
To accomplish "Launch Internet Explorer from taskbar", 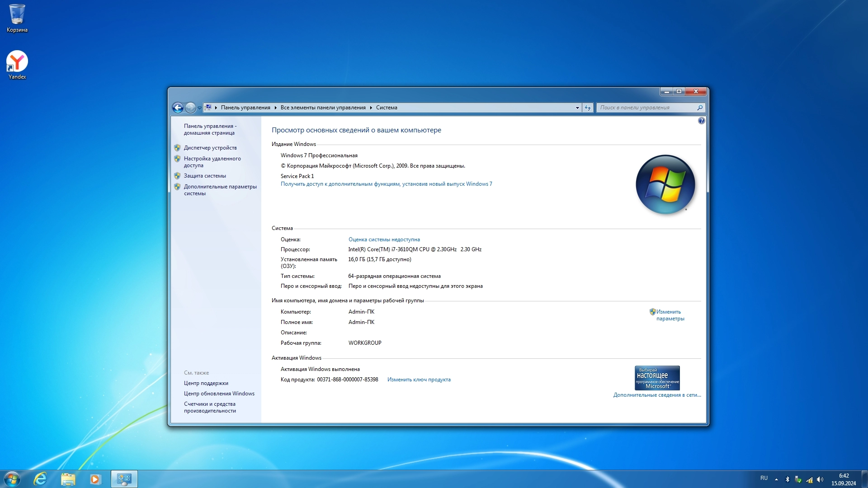I will point(40,479).
